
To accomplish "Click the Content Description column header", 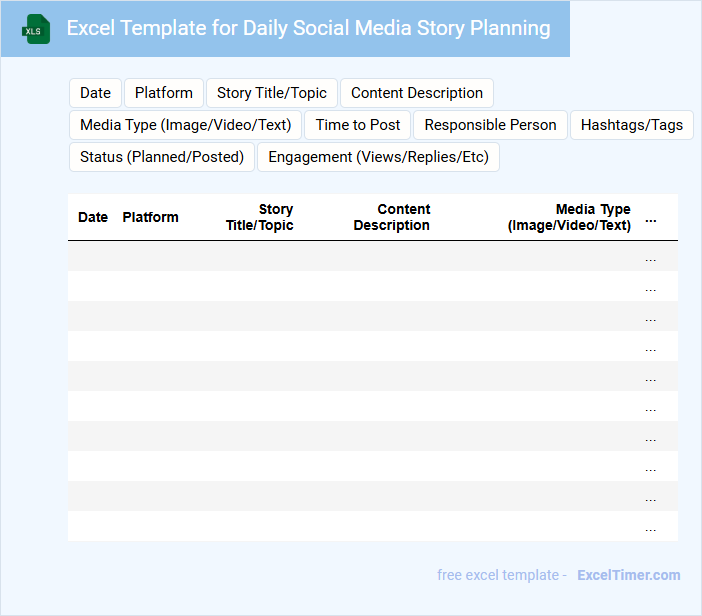I will click(392, 217).
